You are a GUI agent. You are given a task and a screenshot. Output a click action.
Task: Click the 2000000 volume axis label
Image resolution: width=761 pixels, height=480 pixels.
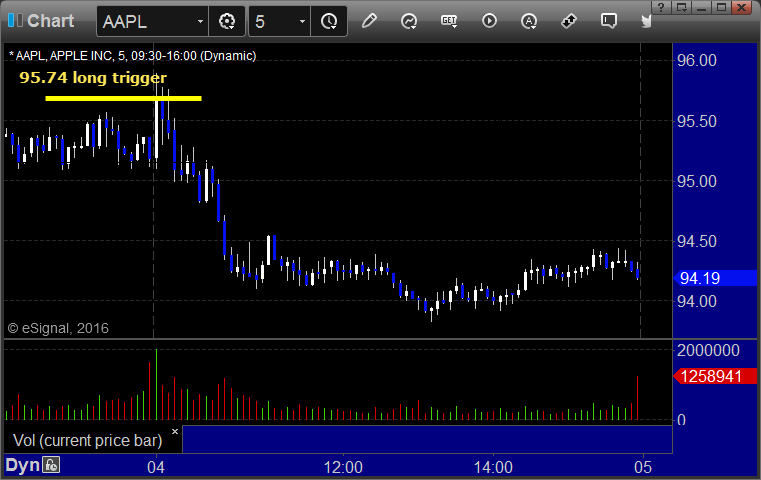tap(708, 350)
